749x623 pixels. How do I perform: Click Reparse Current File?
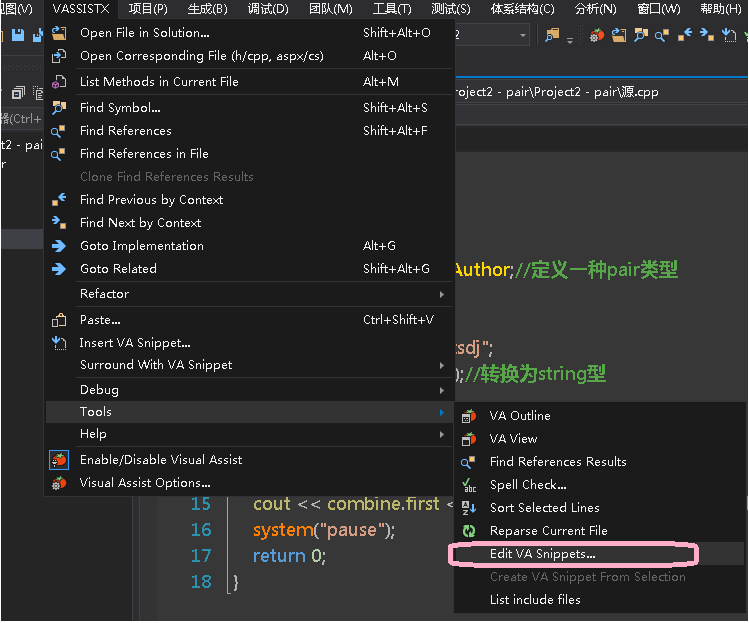[x=548, y=531]
